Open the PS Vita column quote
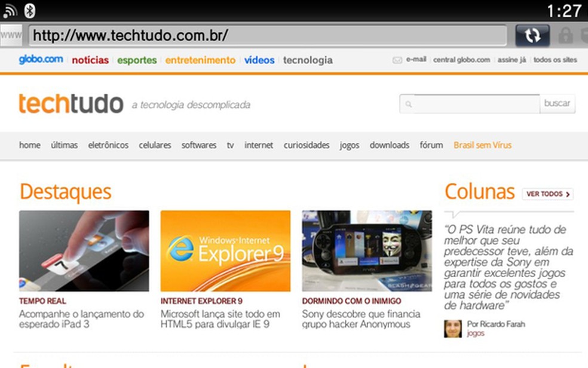588x368 pixels. tap(509, 267)
